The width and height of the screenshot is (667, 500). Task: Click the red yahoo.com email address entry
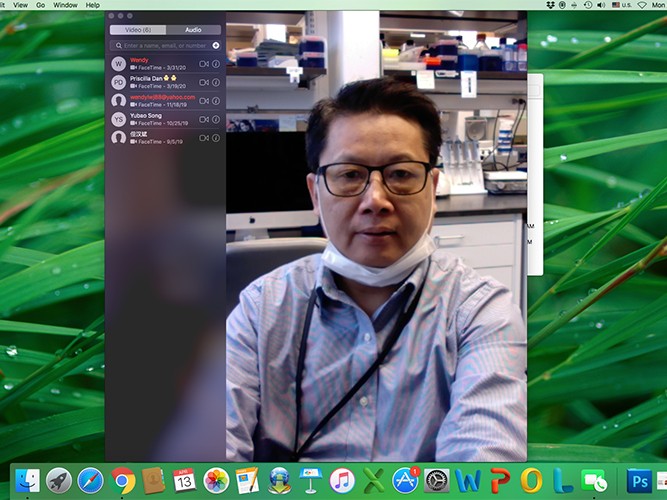(x=162, y=97)
